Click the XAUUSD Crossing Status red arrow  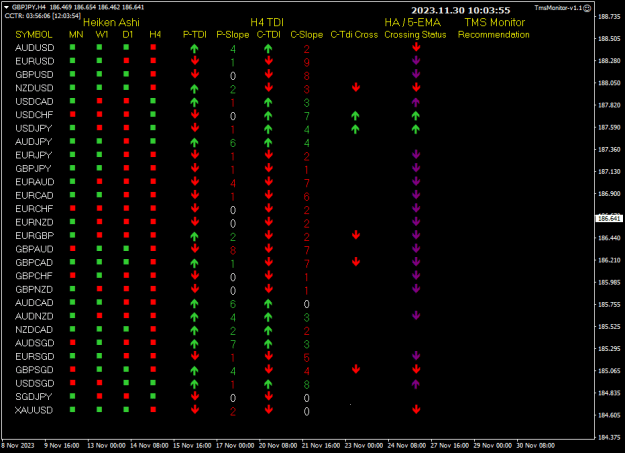416,410
